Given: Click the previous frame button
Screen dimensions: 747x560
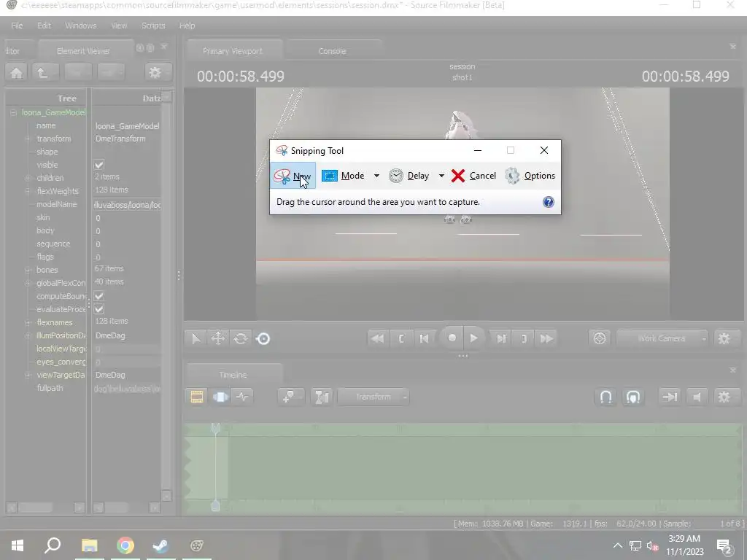Looking at the screenshot, I should (x=424, y=338).
